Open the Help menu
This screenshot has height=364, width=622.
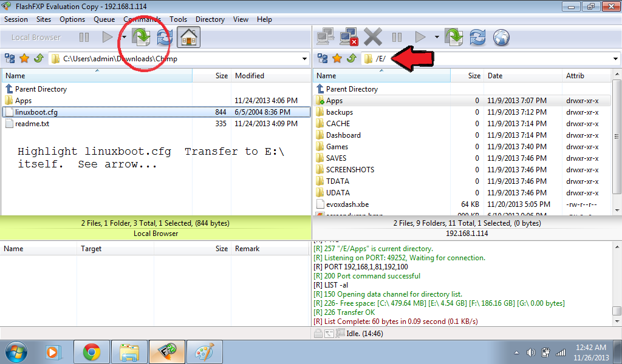pos(264,19)
